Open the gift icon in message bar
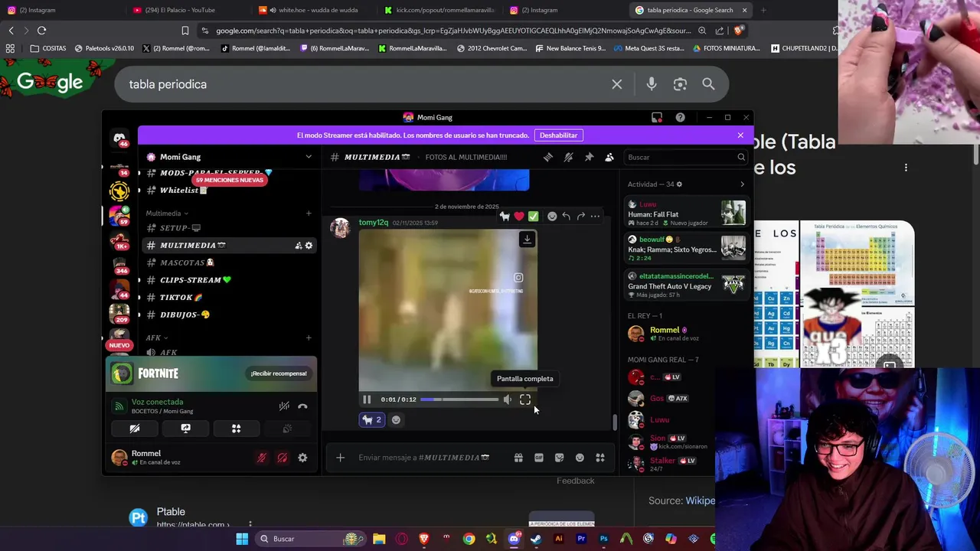 (518, 458)
